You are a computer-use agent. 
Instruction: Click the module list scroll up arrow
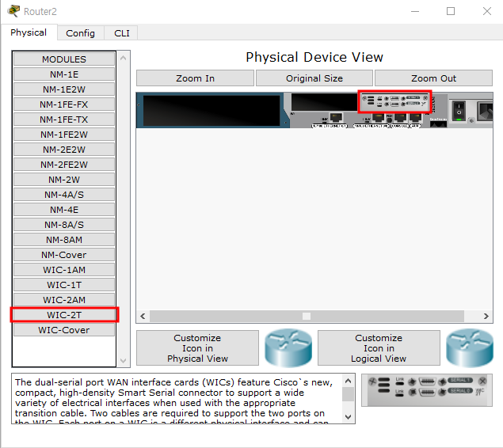coord(124,59)
